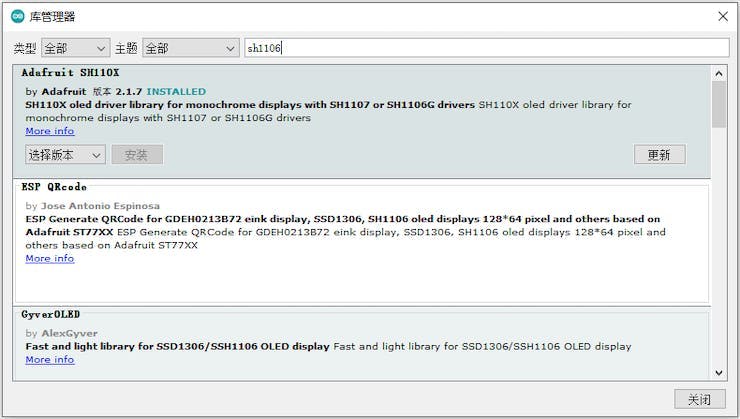Image resolution: width=740 pixels, height=419 pixels.
Task: Click the 更新 update button
Action: click(659, 155)
